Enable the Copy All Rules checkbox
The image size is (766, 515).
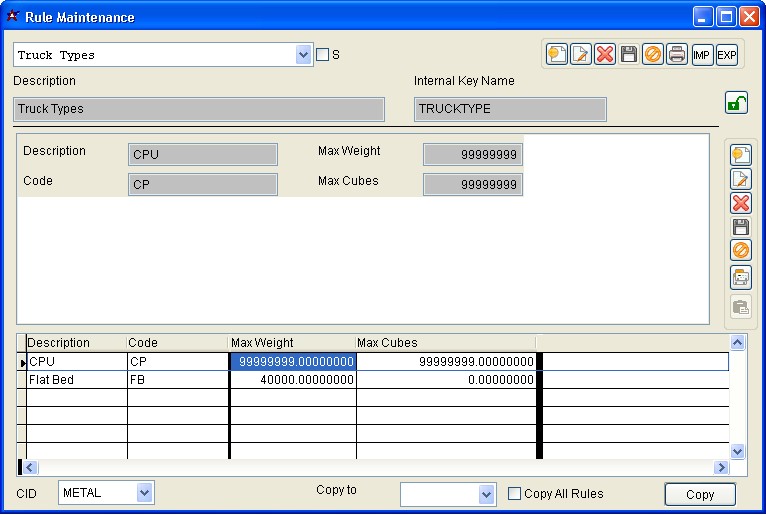tap(515, 493)
